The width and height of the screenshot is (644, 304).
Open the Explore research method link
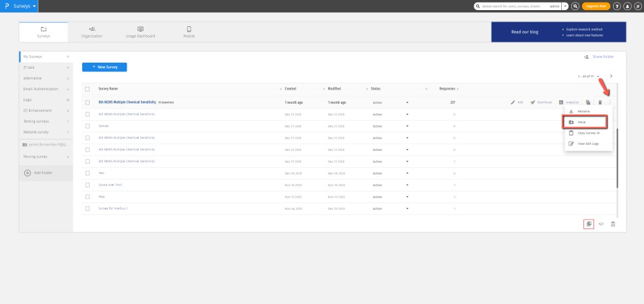point(584,29)
